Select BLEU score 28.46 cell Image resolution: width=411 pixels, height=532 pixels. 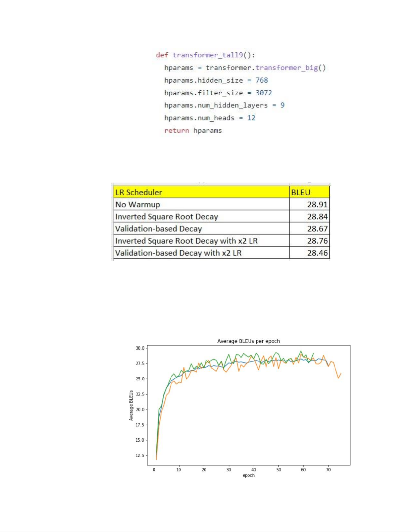point(317,253)
